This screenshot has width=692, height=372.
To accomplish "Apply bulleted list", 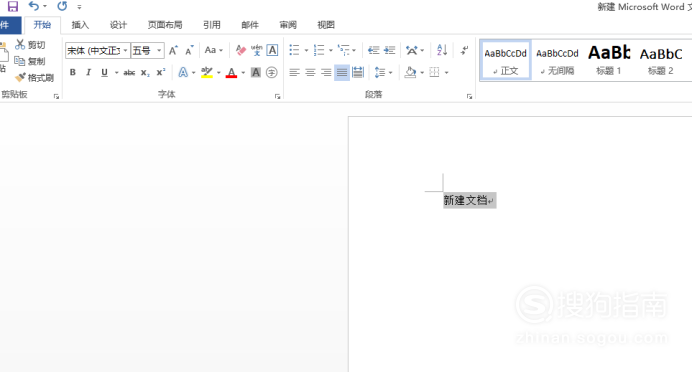I will [294, 50].
